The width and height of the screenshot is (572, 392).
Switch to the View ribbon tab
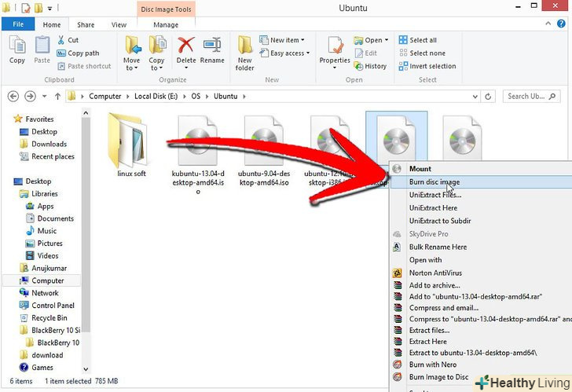tap(119, 25)
